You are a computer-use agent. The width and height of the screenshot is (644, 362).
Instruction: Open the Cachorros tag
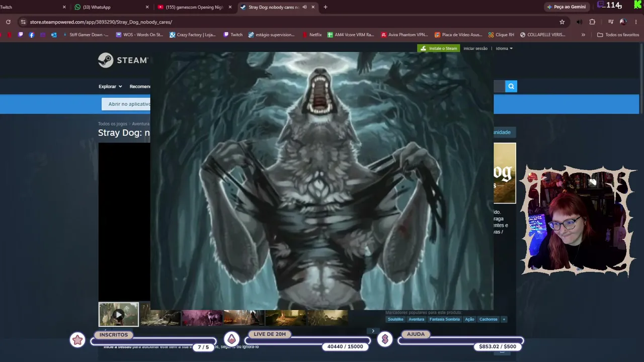(x=488, y=319)
